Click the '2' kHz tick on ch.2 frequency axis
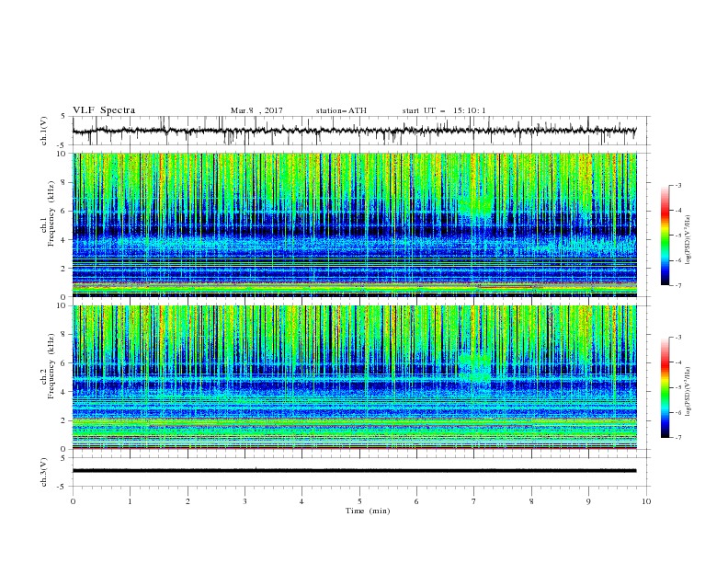 64,420
